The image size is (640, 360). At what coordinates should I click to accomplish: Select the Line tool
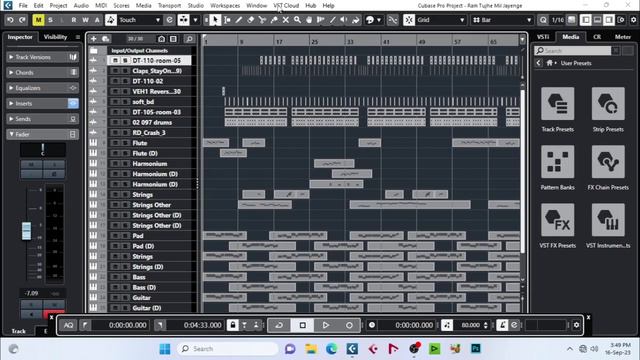pos(333,20)
